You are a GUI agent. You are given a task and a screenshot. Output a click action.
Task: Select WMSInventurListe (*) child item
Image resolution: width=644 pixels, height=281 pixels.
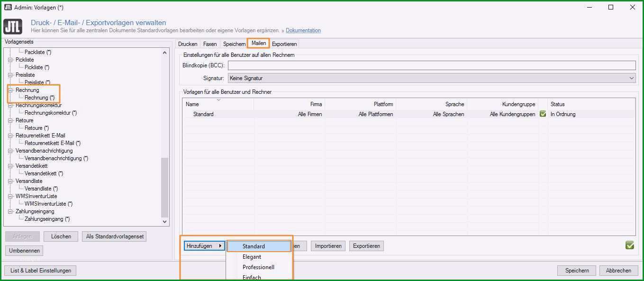pos(48,204)
